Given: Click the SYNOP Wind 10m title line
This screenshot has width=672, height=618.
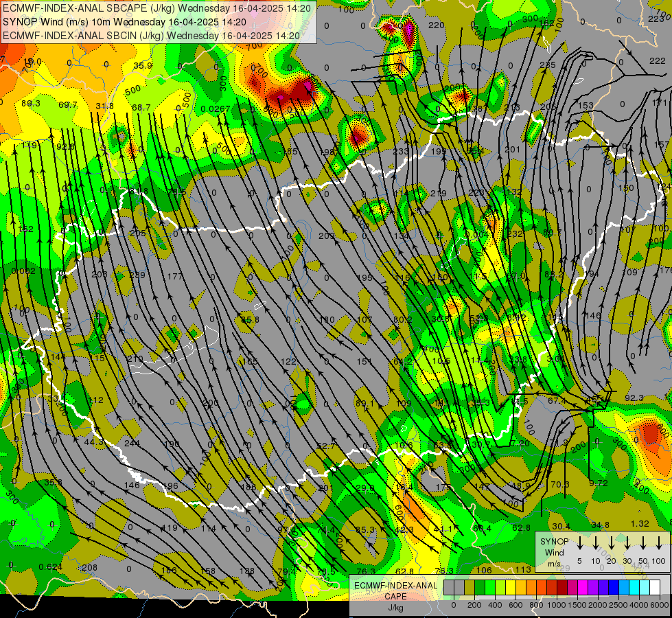Looking at the screenshot, I should [x=125, y=22].
